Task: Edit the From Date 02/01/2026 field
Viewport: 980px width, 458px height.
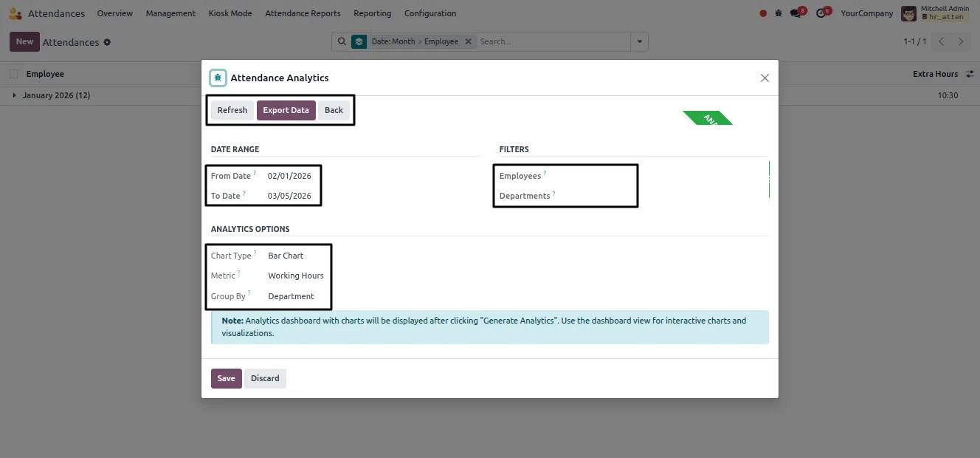Action: click(x=289, y=176)
